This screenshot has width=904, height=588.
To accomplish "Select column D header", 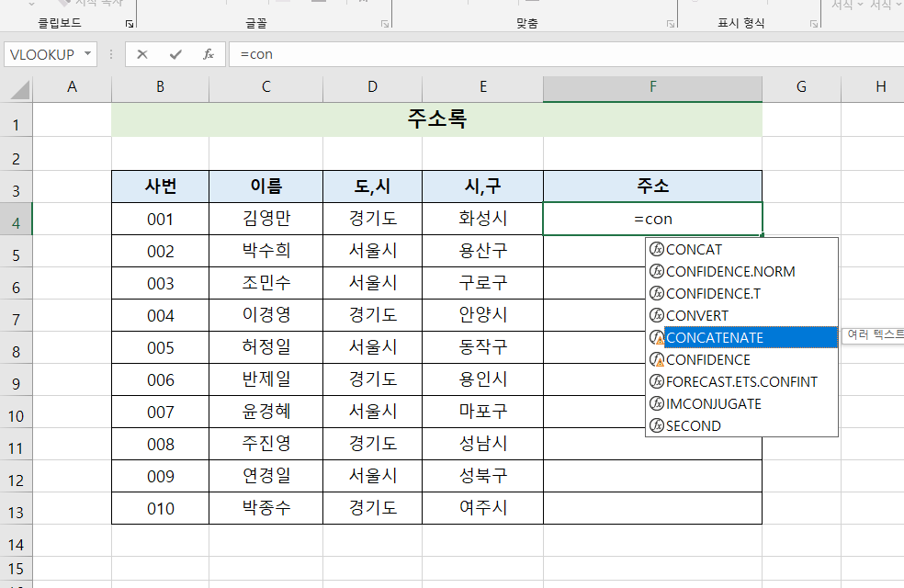I will [x=372, y=87].
